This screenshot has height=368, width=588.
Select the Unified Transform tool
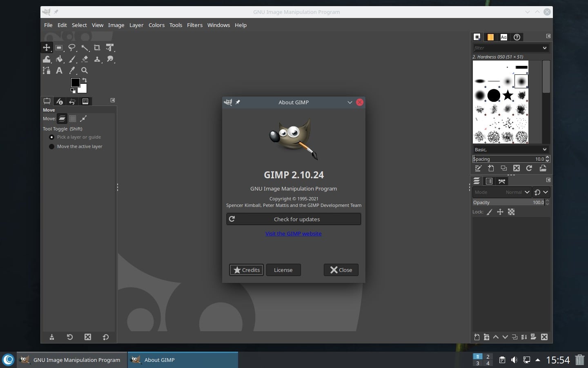(x=110, y=47)
